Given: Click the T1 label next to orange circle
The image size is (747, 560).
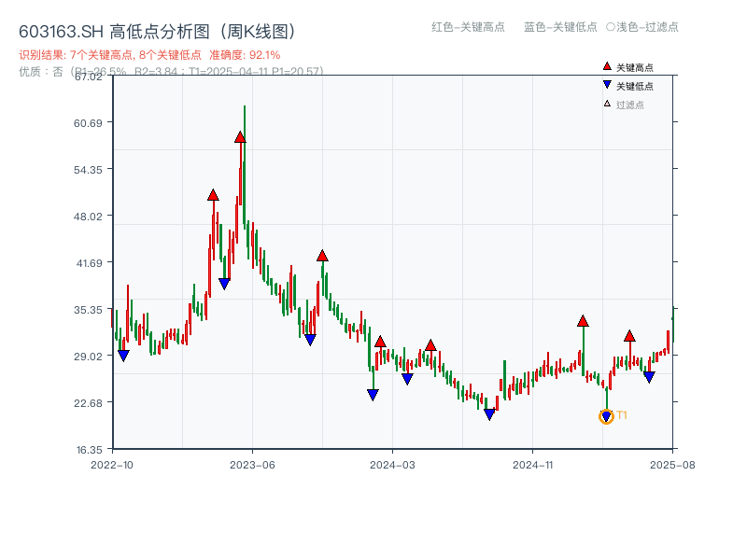Looking at the screenshot, I should pos(620,414).
